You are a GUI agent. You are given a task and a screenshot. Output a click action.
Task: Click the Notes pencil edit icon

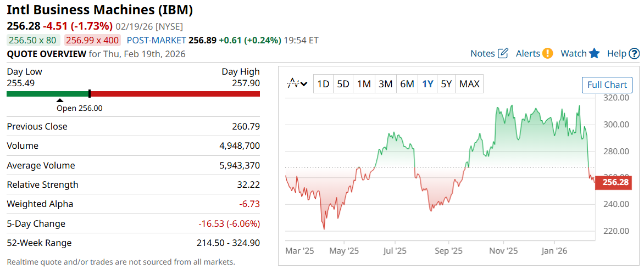pos(503,53)
